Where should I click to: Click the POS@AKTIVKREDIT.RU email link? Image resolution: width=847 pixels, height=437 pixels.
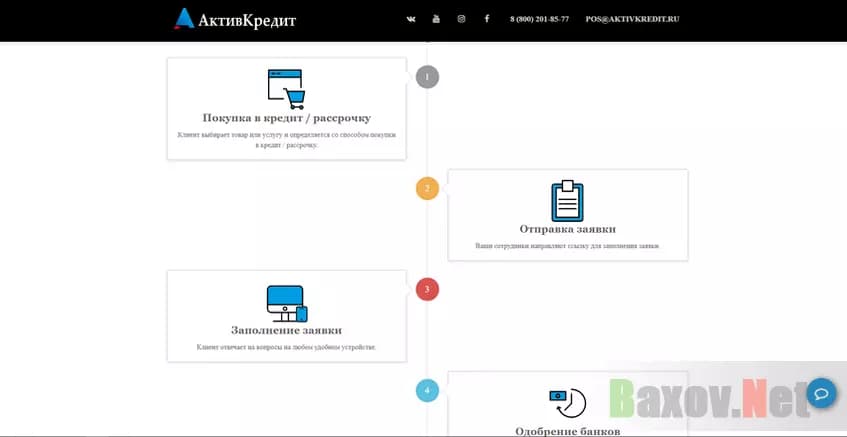[x=632, y=19]
